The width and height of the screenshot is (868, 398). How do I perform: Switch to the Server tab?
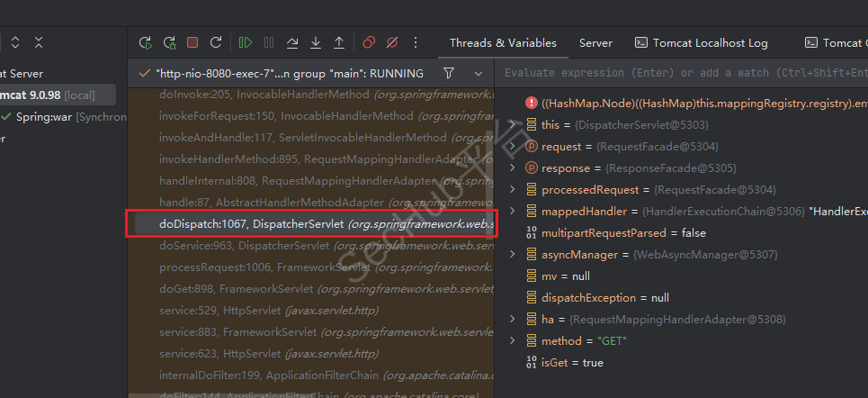(x=595, y=42)
